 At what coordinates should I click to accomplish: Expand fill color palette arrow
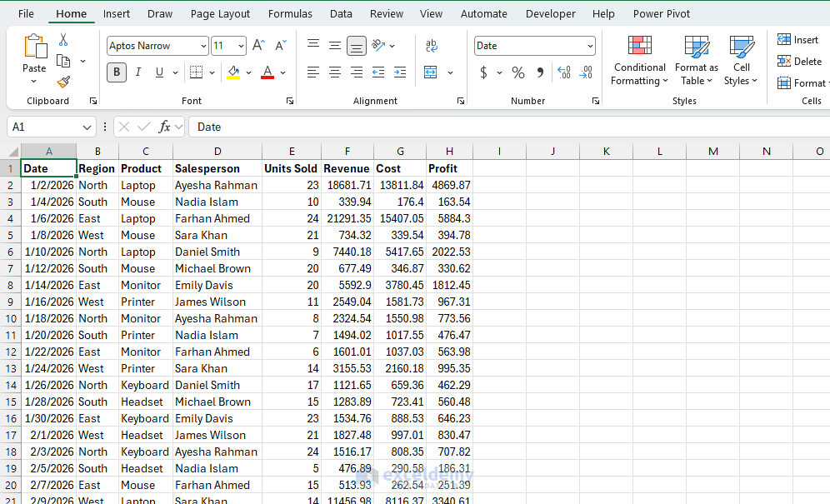[249, 72]
